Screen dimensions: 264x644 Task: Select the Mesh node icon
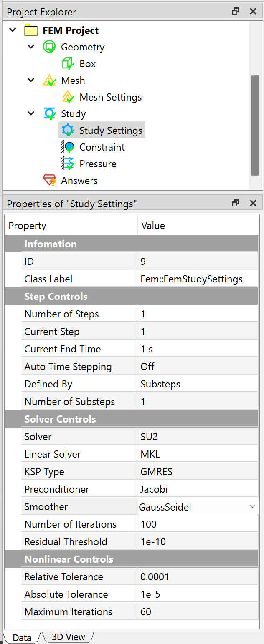[x=49, y=80]
